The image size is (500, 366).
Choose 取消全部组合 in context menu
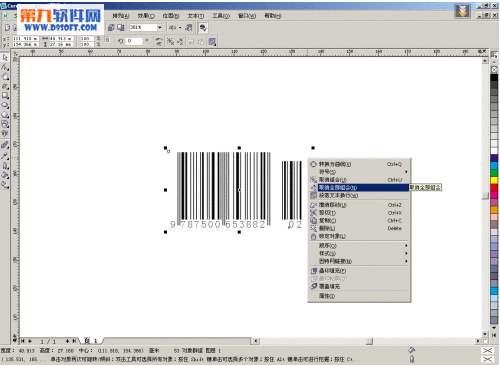point(359,187)
